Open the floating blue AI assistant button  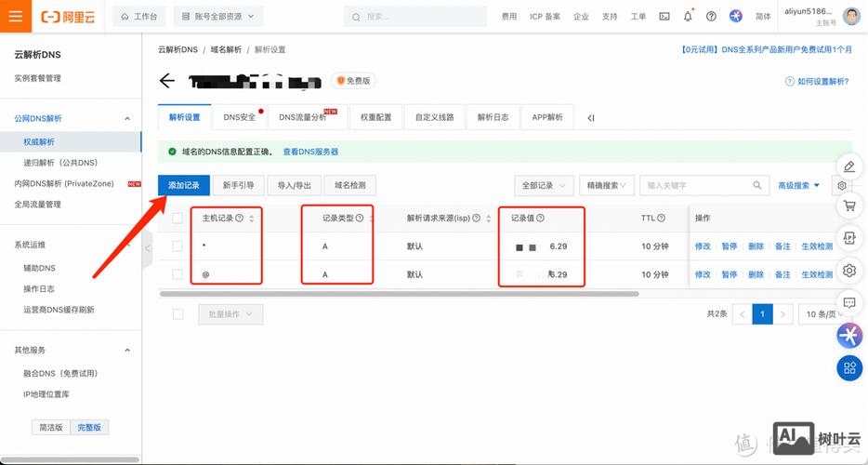tap(849, 336)
